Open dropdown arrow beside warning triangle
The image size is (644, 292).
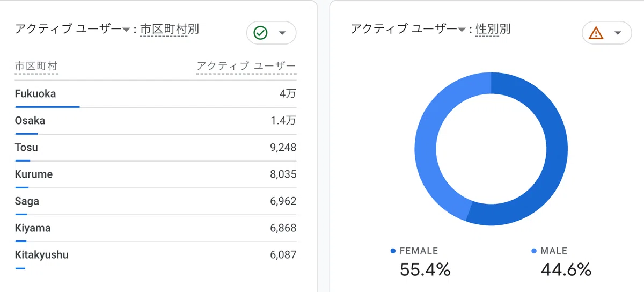point(618,33)
